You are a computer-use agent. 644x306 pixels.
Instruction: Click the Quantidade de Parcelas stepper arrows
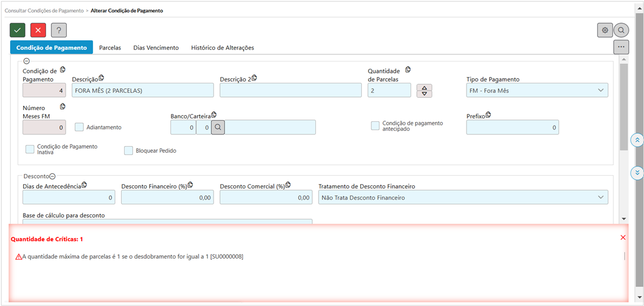click(x=424, y=91)
